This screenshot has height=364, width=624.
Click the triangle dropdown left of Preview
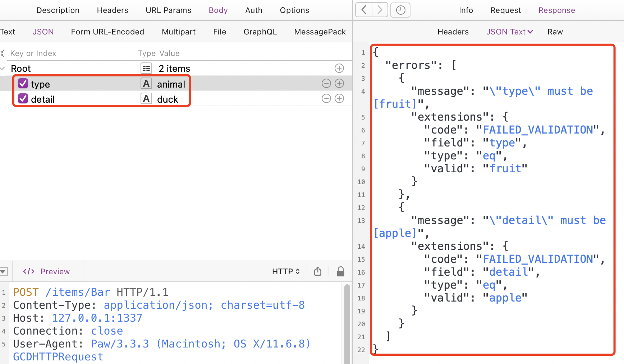4,271
